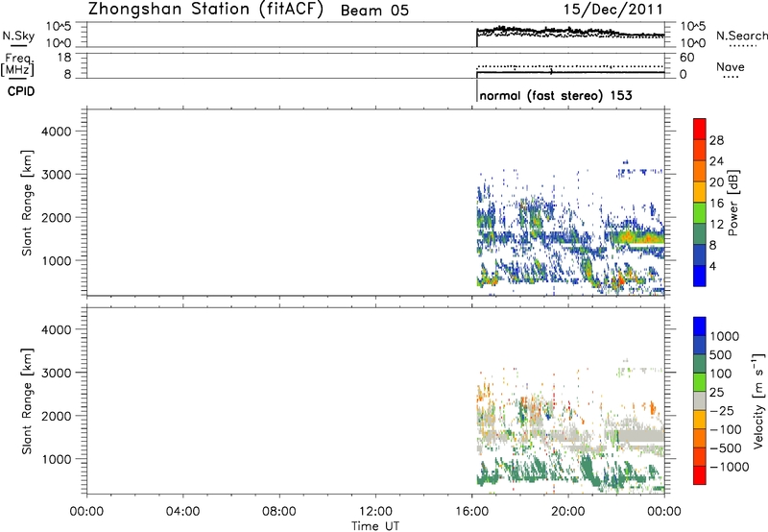Click the '1000' tick on velocity colorbar

point(725,336)
